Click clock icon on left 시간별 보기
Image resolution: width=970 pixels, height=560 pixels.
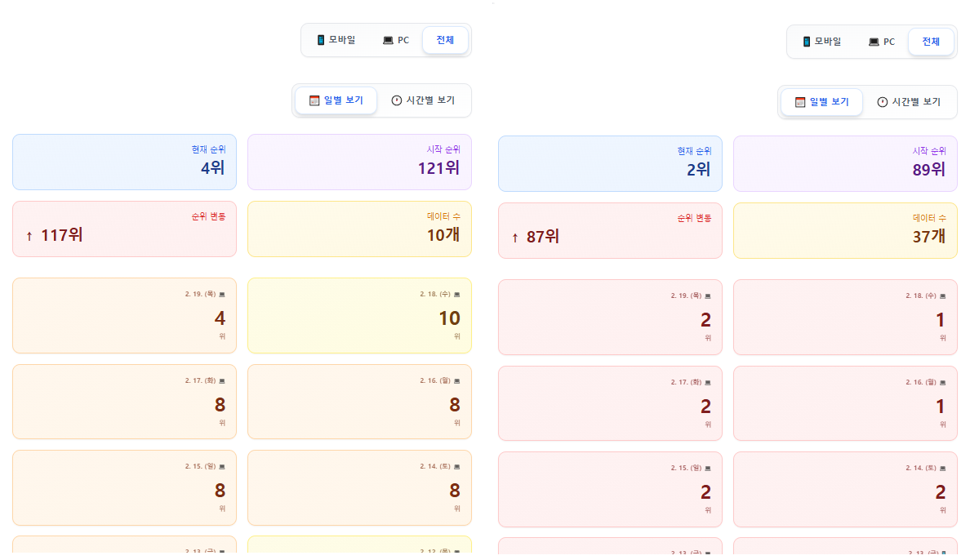coord(397,100)
